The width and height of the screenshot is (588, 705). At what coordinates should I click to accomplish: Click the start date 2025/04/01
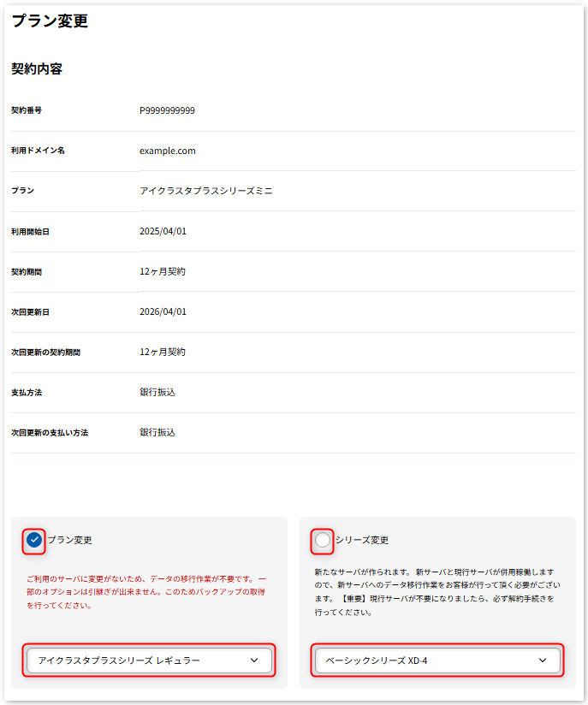(x=163, y=231)
